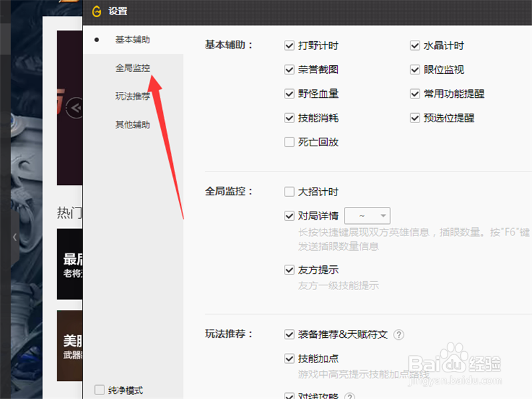Click the « collapse icon on the left thumbnail
532x399 pixels.
coord(73,108)
